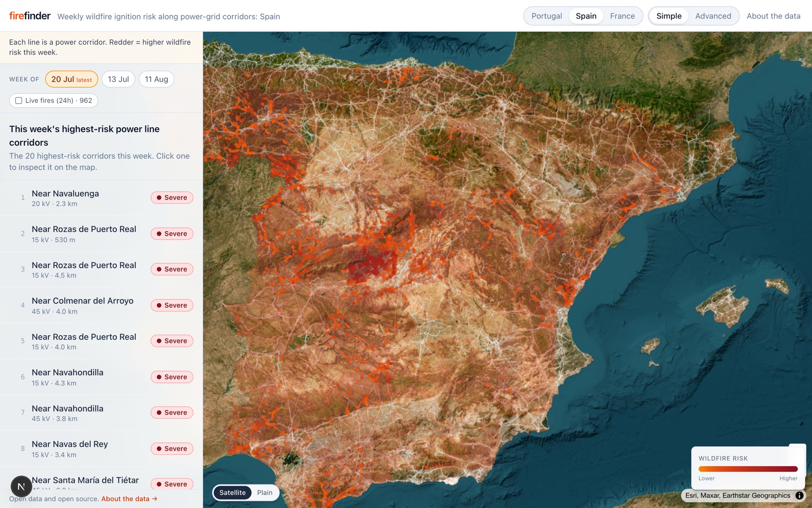Inspect corridor Near Navaluenga
Viewport: 812px width, 508px height.
pyautogui.click(x=101, y=198)
